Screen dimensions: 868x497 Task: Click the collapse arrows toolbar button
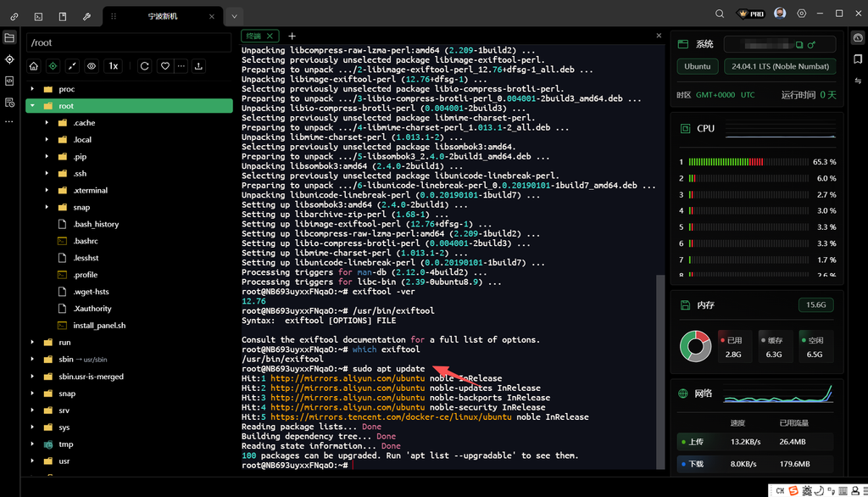pyautogui.click(x=72, y=66)
